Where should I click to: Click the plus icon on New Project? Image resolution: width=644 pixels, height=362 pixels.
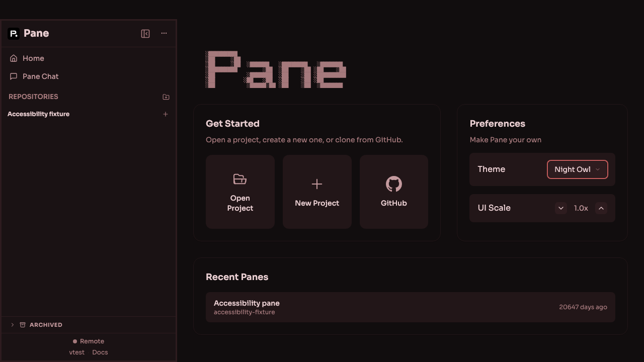(317, 184)
